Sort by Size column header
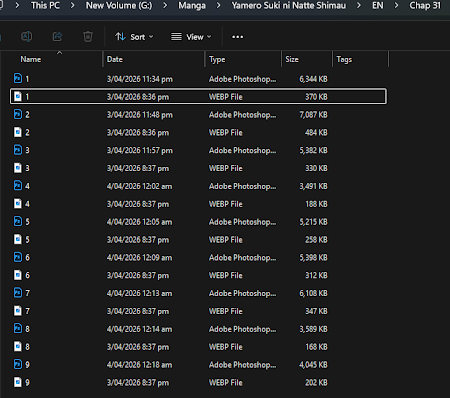 pyautogui.click(x=292, y=59)
